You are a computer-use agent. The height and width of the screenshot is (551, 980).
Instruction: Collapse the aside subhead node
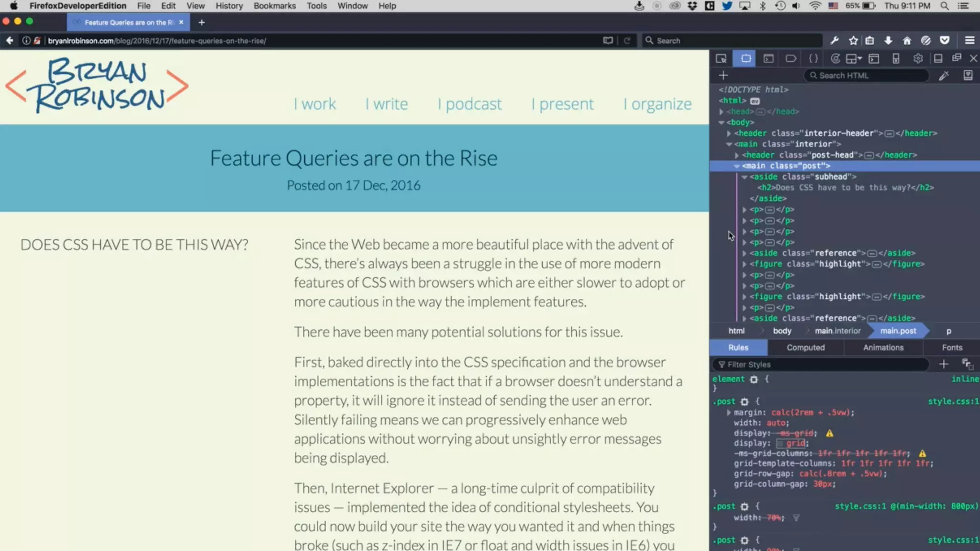pos(744,177)
